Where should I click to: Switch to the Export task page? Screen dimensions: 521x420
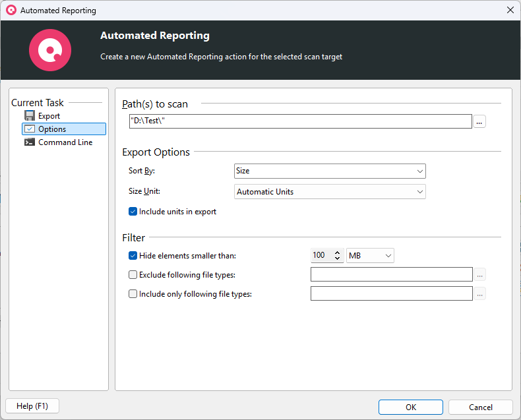click(x=49, y=116)
